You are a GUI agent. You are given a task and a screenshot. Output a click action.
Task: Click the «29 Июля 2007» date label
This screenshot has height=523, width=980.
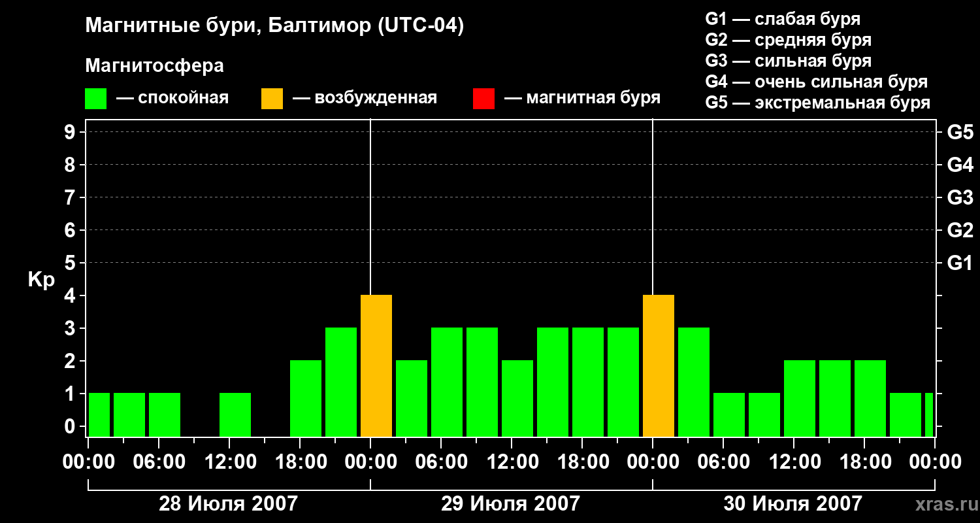click(511, 504)
